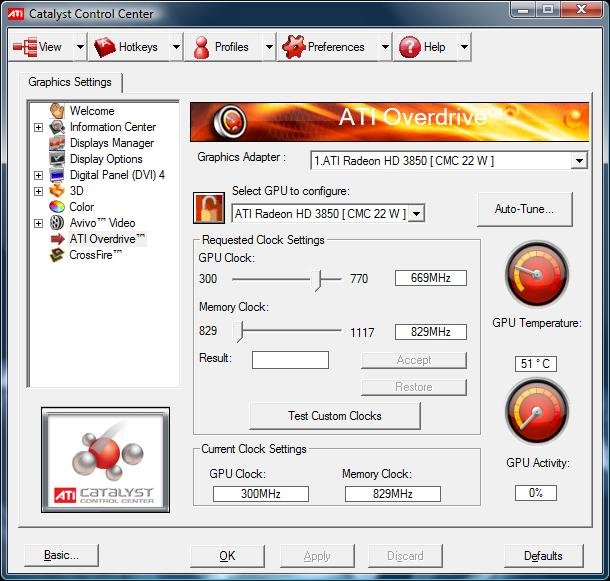Open Displays Manager in the tree
The height and width of the screenshot is (581, 610).
(x=112, y=143)
